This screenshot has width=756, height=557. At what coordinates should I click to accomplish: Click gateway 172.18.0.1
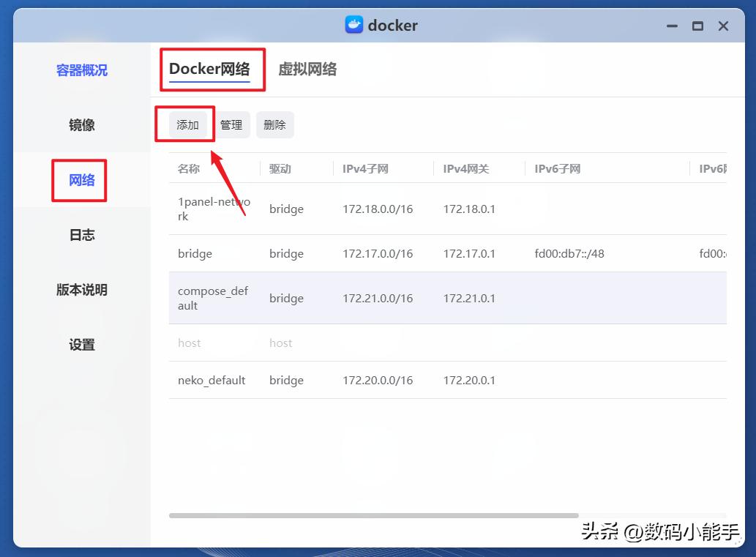469,209
